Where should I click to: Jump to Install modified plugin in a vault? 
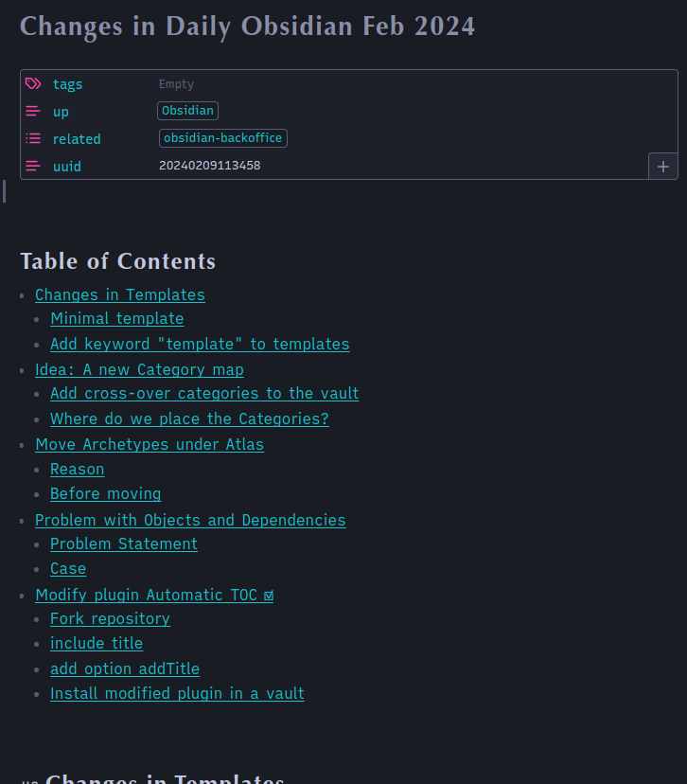(177, 693)
